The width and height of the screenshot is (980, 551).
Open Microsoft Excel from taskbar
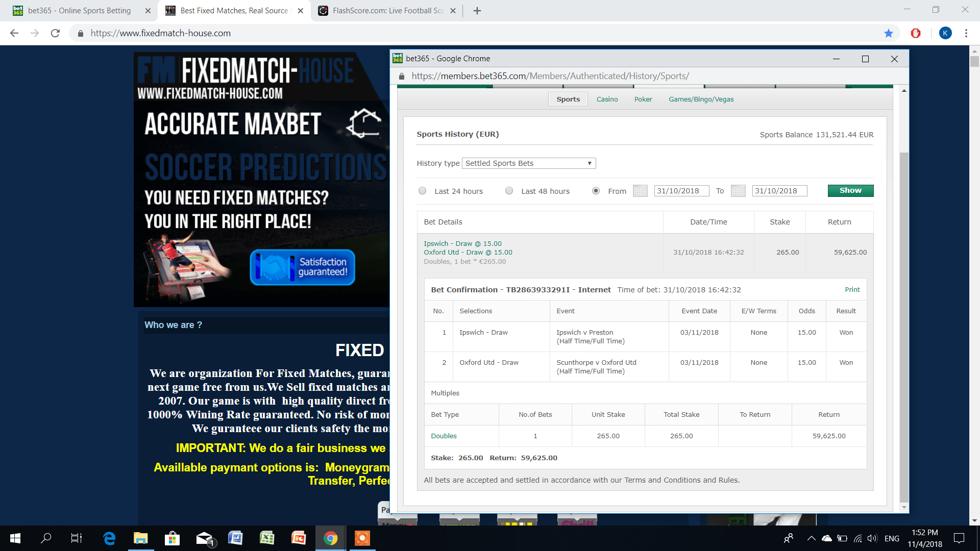tap(267, 538)
